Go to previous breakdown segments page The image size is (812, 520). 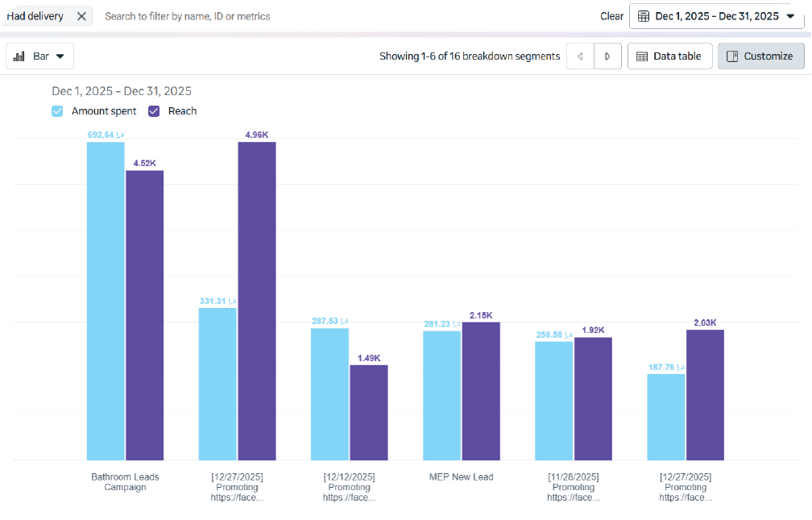580,56
